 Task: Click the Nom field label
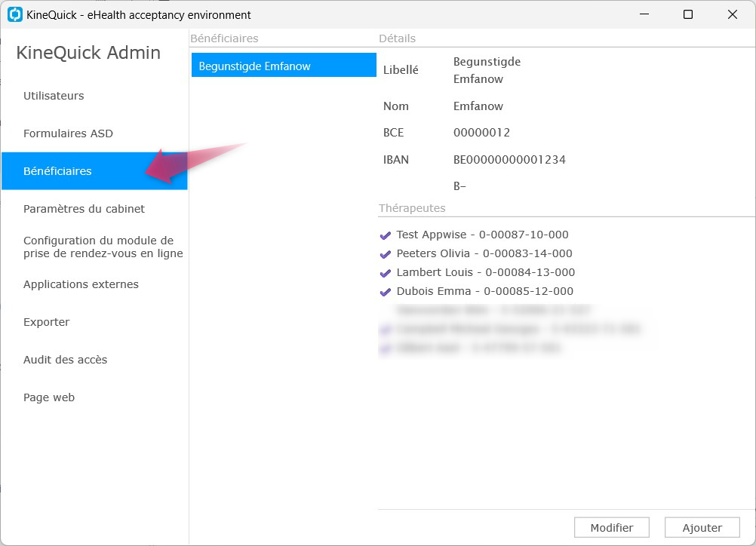pyautogui.click(x=396, y=106)
